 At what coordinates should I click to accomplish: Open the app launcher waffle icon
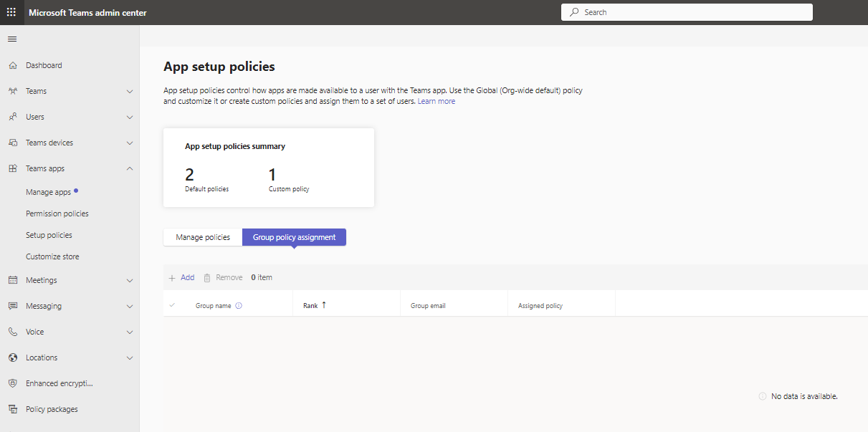point(11,12)
